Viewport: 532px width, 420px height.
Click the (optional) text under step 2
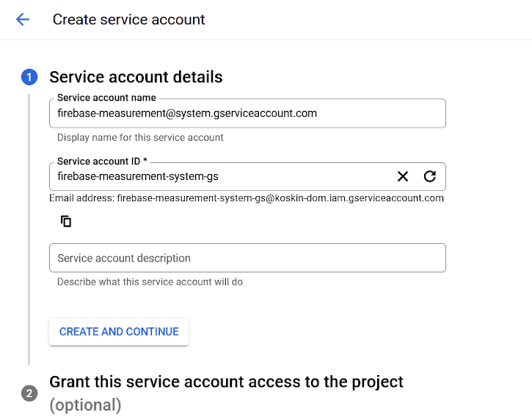pos(85,405)
